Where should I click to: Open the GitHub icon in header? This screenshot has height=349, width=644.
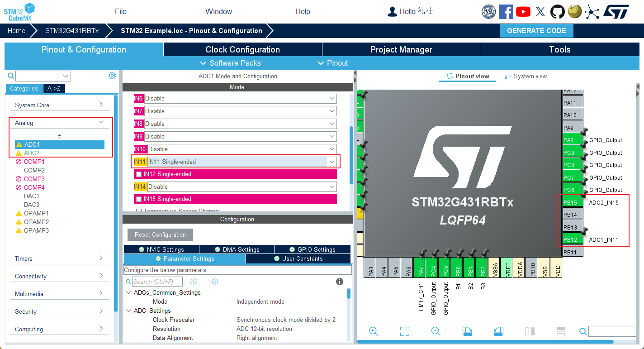pyautogui.click(x=557, y=12)
